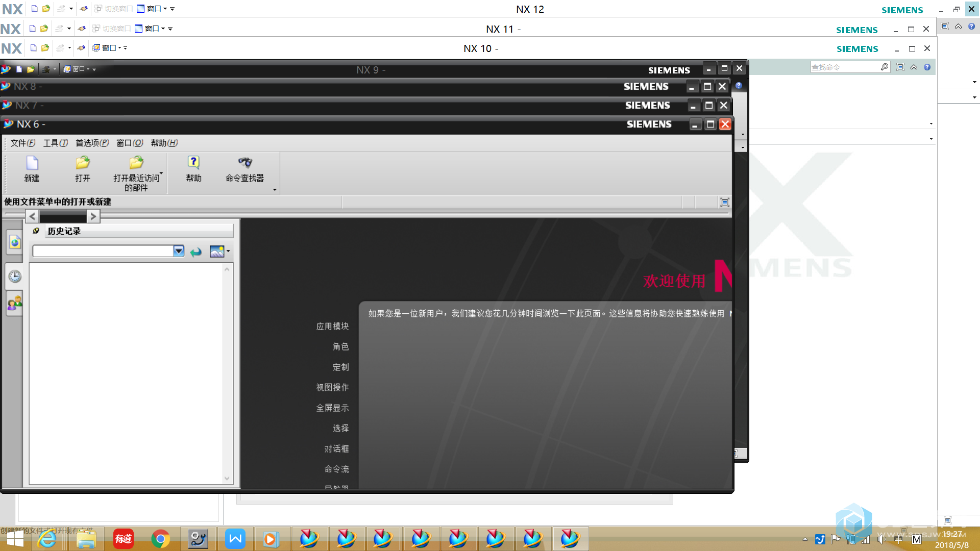Expand the history combo box dropdown arrow

click(x=179, y=251)
